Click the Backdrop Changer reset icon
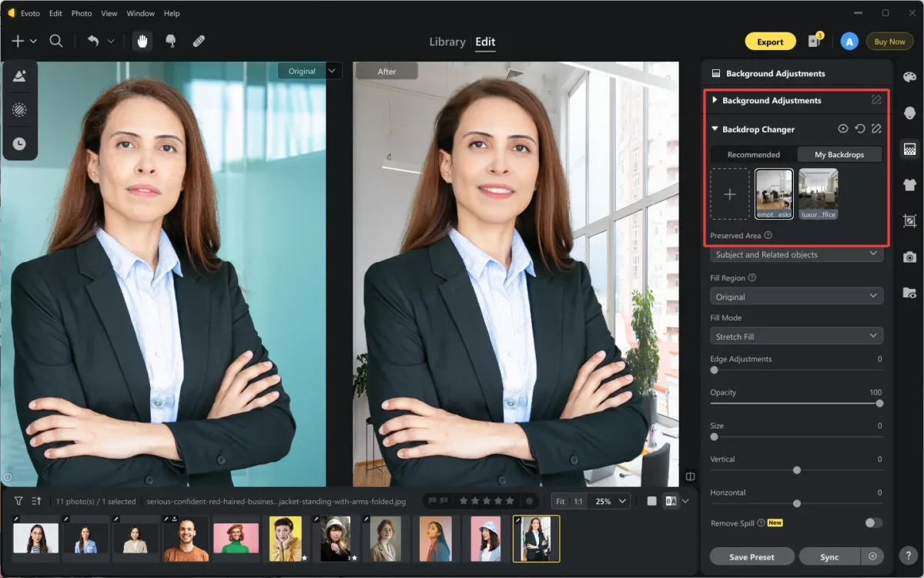The width and height of the screenshot is (924, 578). [x=860, y=129]
